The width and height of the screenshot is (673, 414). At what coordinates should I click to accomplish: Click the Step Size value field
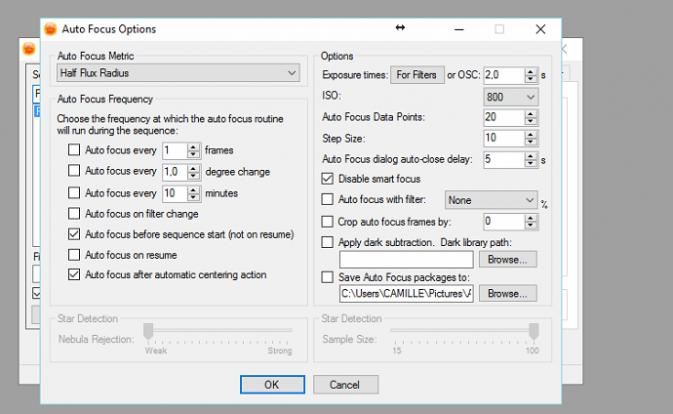[504, 138]
